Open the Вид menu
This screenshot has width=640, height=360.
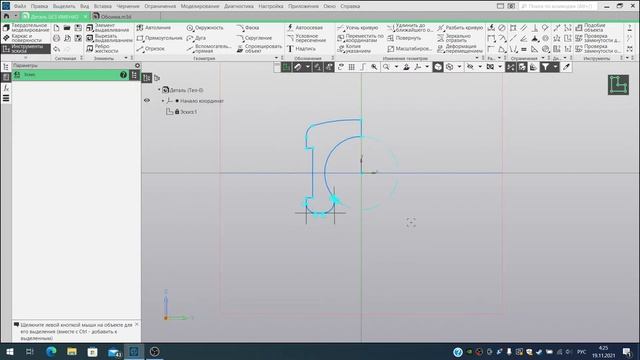click(x=84, y=6)
